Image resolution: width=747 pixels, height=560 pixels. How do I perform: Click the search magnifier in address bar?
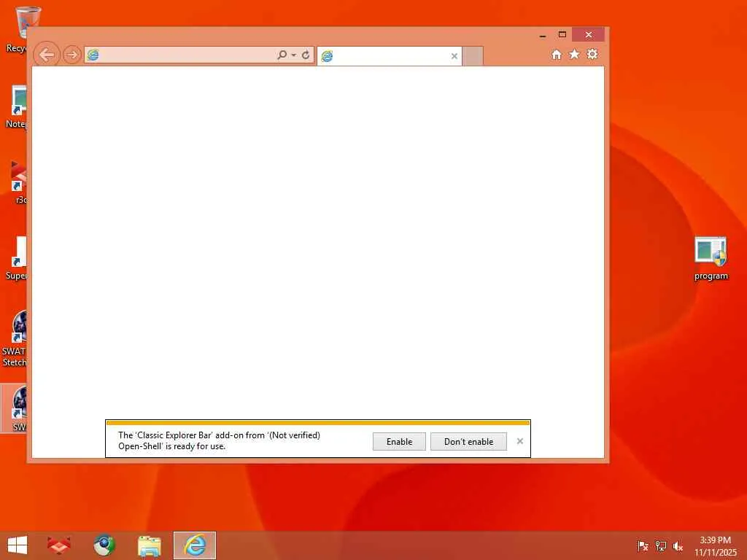point(282,55)
